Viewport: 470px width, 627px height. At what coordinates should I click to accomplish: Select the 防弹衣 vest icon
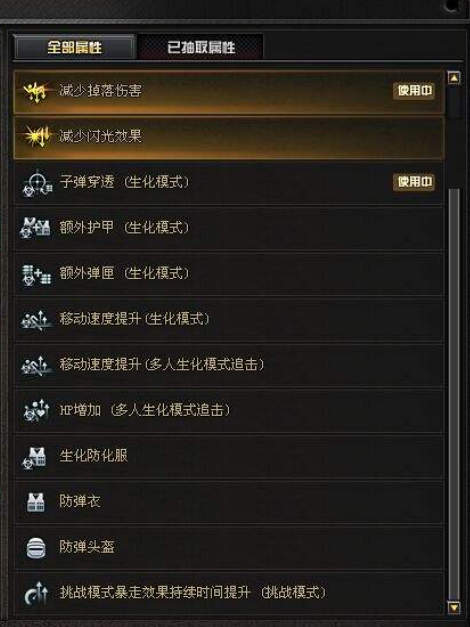click(36, 502)
